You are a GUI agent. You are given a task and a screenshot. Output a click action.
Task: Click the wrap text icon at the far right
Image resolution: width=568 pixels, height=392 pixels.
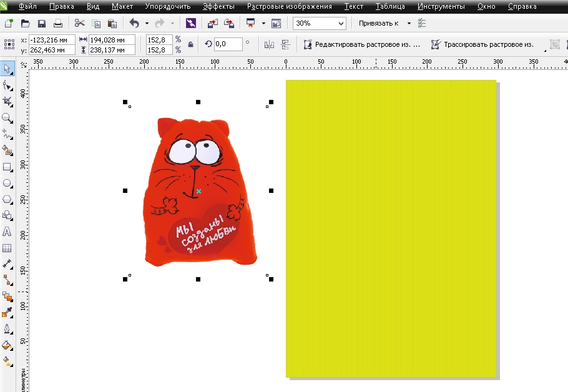coord(555,44)
